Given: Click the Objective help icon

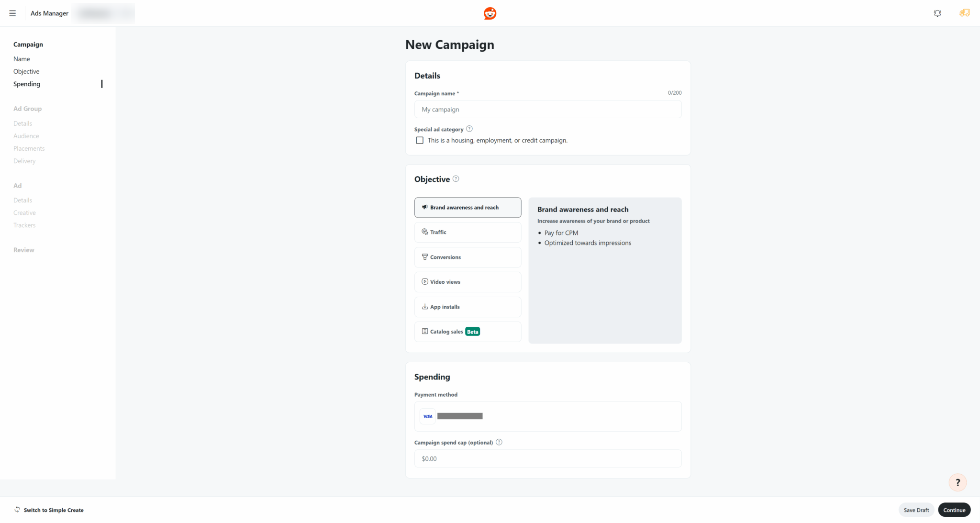Looking at the screenshot, I should [456, 179].
